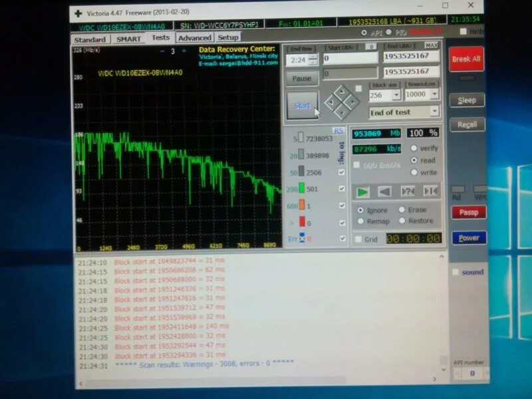Select the read radio button
This screenshot has height=399, width=532.
click(414, 160)
